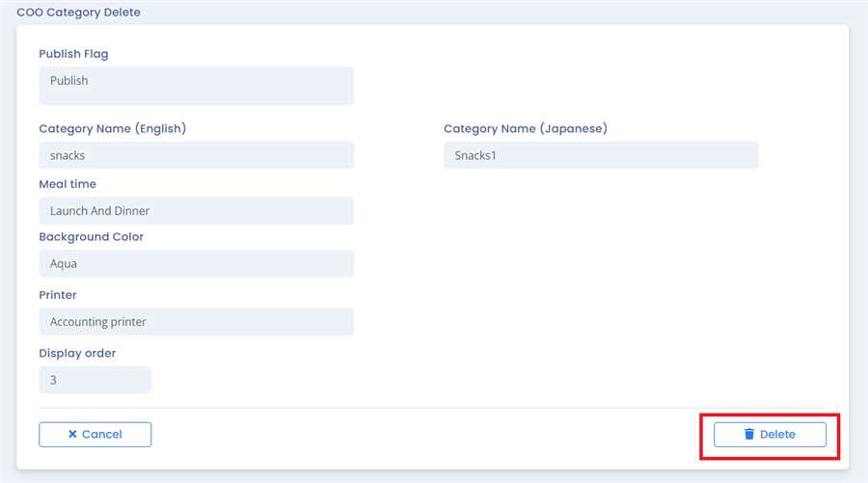Click the horizontal separator above Cancel button
This screenshot has width=868, height=483.
coord(432,408)
